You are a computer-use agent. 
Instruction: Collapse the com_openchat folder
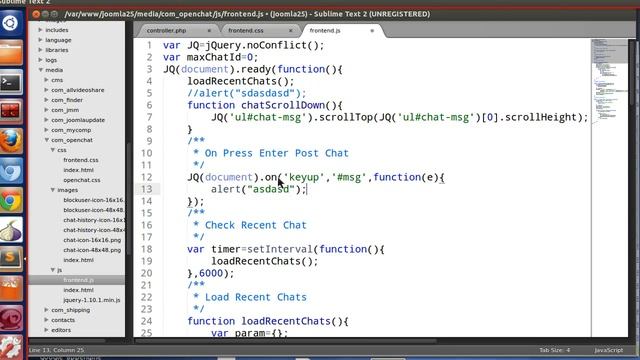pyautogui.click(x=47, y=140)
